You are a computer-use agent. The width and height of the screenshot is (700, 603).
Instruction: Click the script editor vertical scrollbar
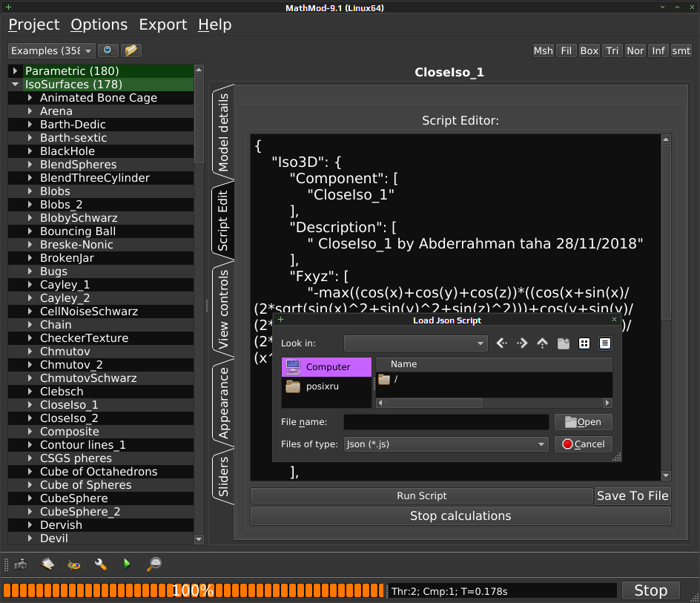coord(666,307)
